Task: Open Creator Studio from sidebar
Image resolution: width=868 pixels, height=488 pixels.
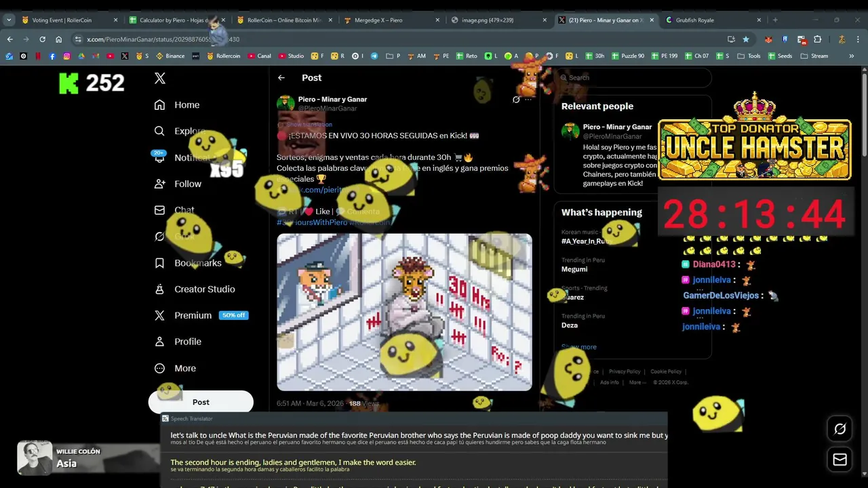Action: 195,289
